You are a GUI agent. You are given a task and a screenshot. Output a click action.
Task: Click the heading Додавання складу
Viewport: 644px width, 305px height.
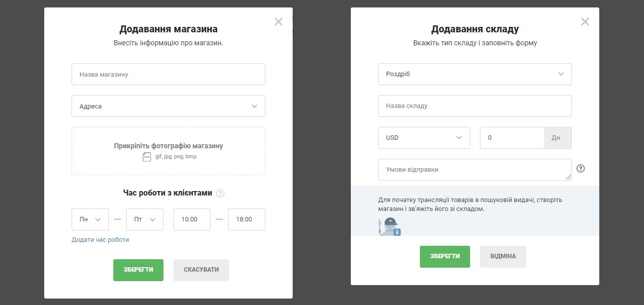(x=475, y=29)
